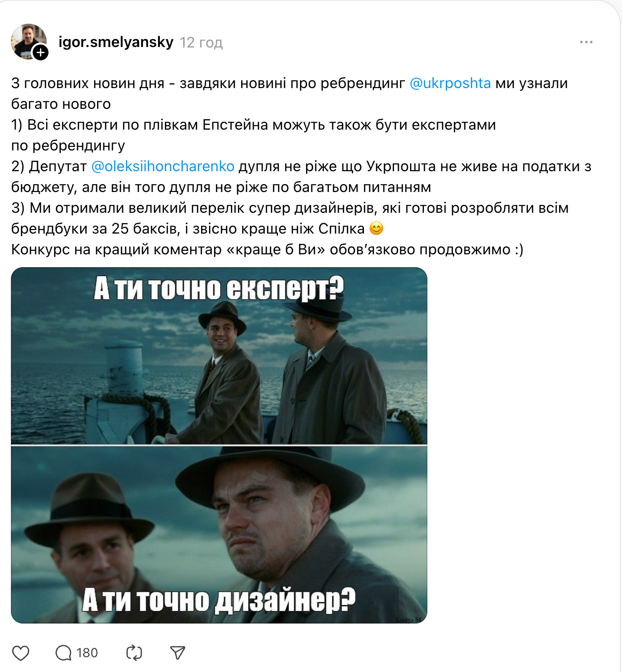Open bottom meme panel reading 'А ти точно дизайнер?'
Screen dimensions: 622x672
tap(219, 535)
